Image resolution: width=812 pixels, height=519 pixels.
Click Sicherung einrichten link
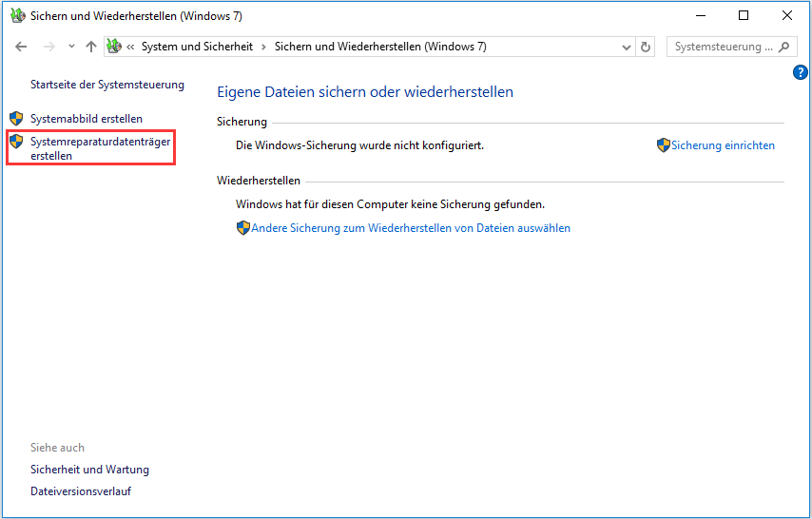723,145
